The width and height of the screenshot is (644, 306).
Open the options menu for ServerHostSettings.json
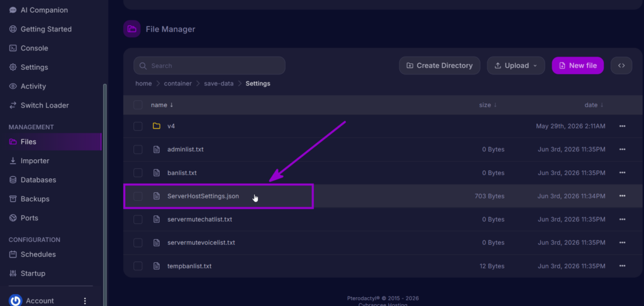[622, 196]
